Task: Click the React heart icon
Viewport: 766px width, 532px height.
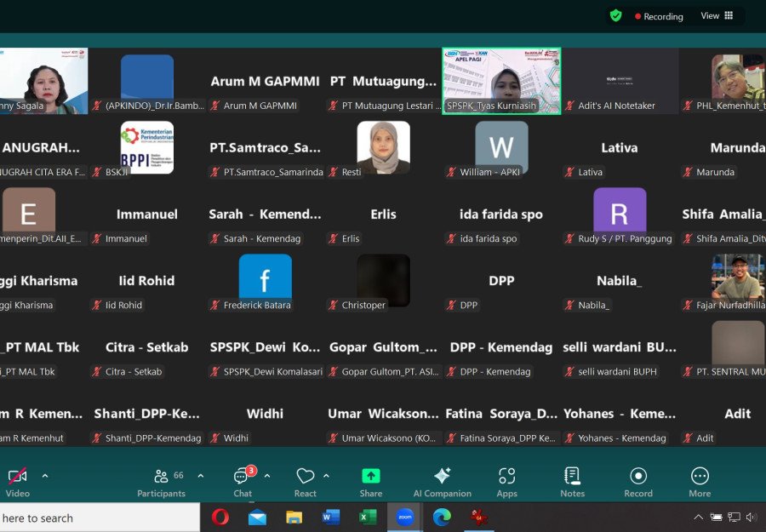Action: [306, 482]
